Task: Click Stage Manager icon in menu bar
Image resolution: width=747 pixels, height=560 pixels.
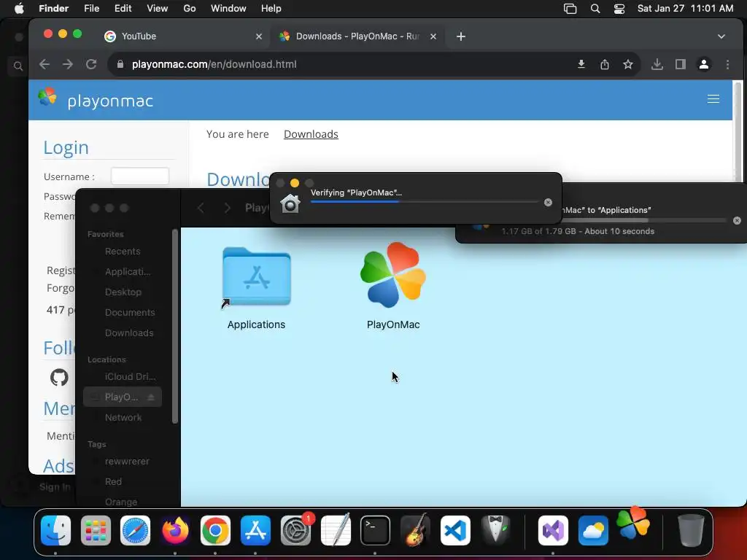Action: (570, 9)
